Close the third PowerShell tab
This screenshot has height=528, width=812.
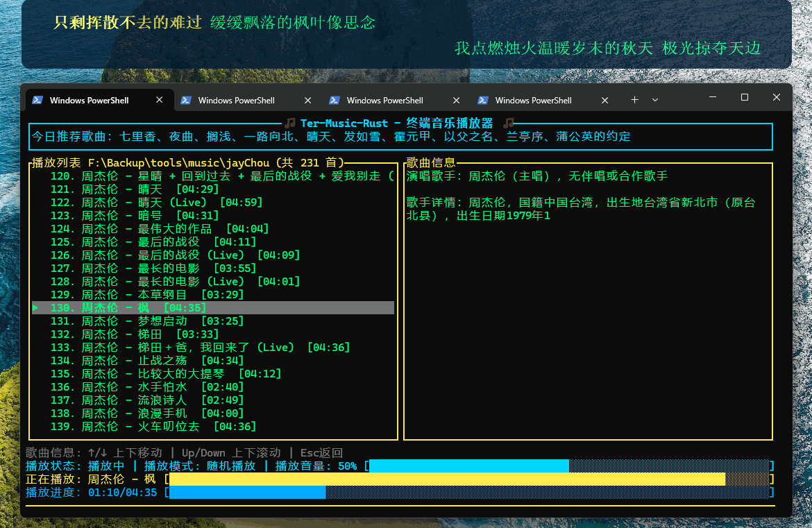tap(456, 101)
